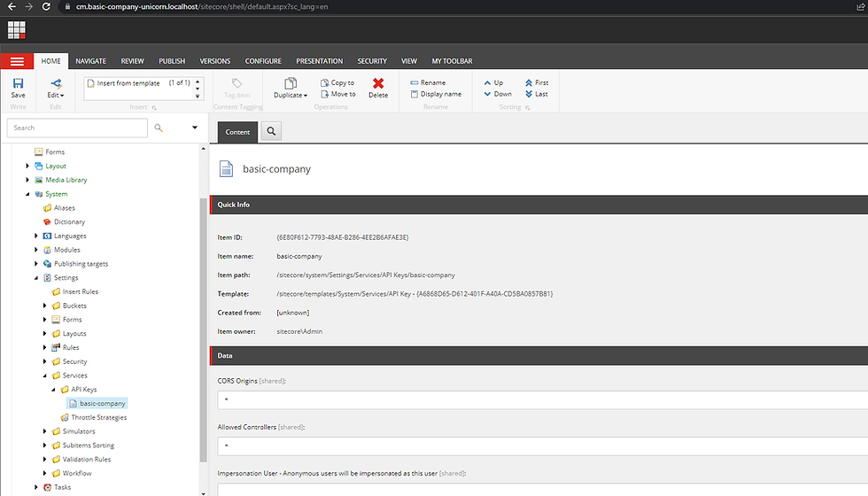The width and height of the screenshot is (868, 496).
Task: Rename the selected item
Action: click(x=428, y=82)
